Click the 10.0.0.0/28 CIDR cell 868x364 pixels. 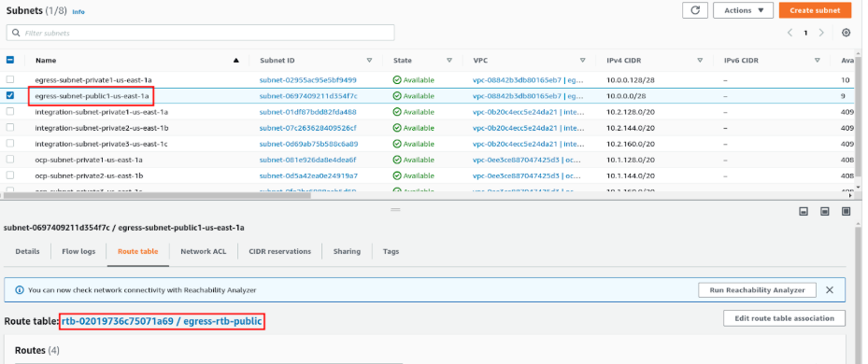coord(625,96)
